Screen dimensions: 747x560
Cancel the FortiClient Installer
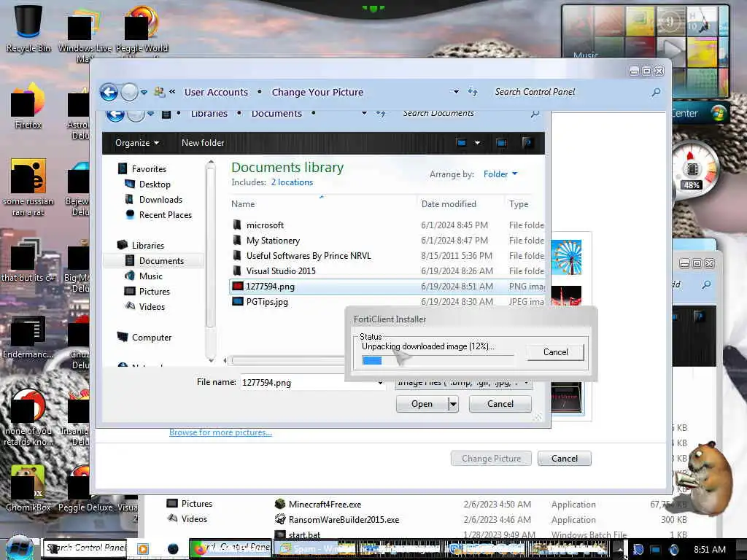pyautogui.click(x=555, y=352)
